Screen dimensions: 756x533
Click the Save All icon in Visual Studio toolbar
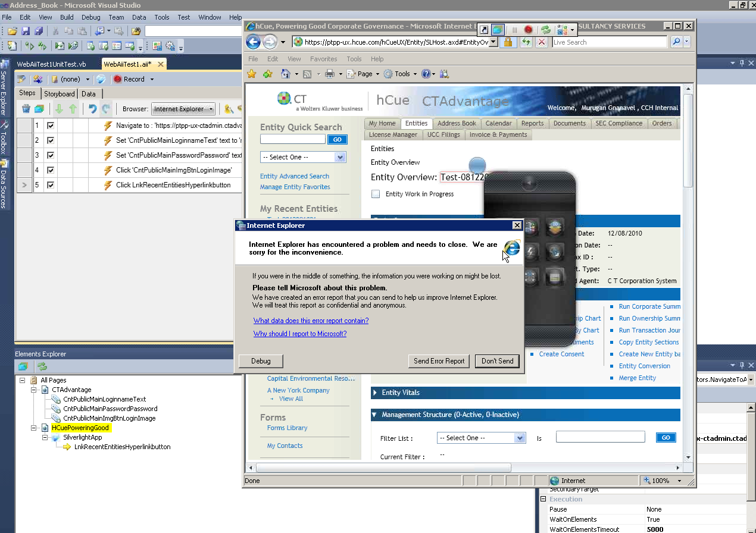coord(39,31)
